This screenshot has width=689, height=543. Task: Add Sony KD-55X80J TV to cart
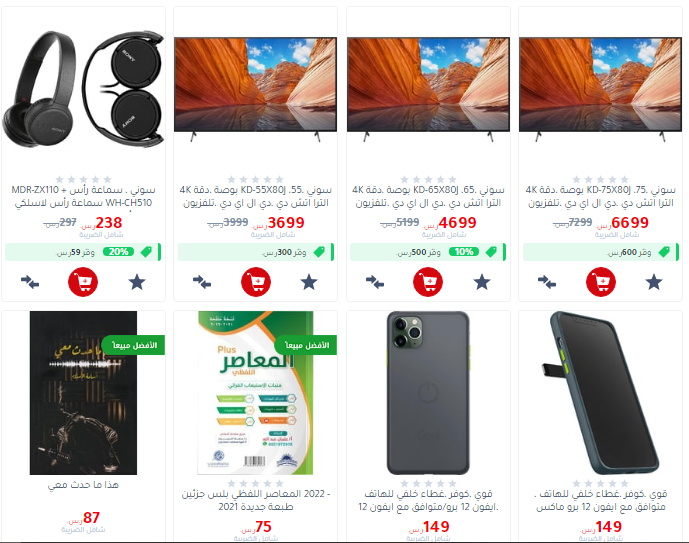[x=256, y=282]
